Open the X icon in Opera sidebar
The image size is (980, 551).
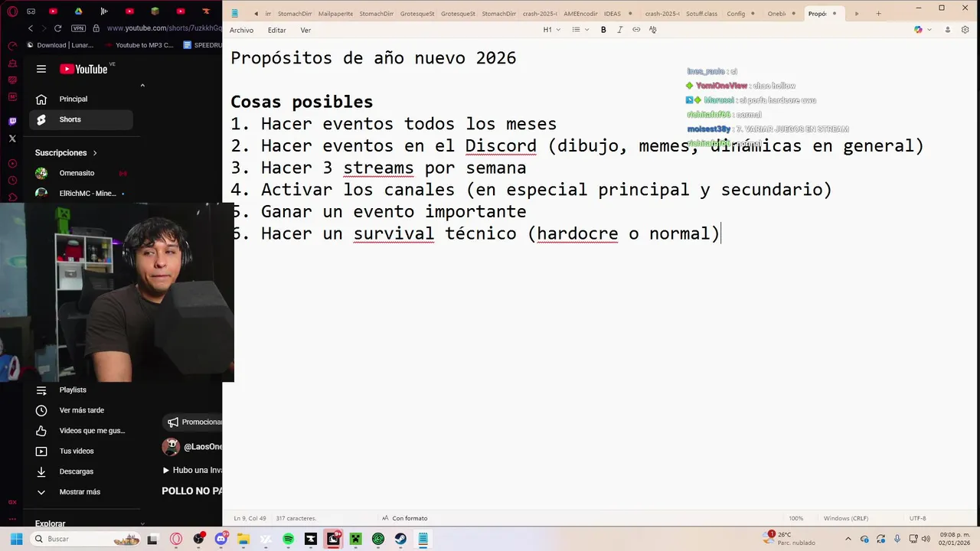tap(12, 139)
